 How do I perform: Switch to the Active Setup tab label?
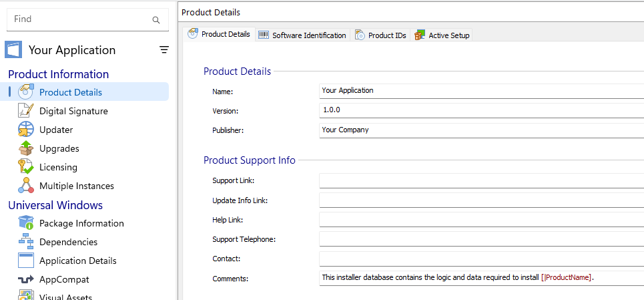tap(449, 35)
